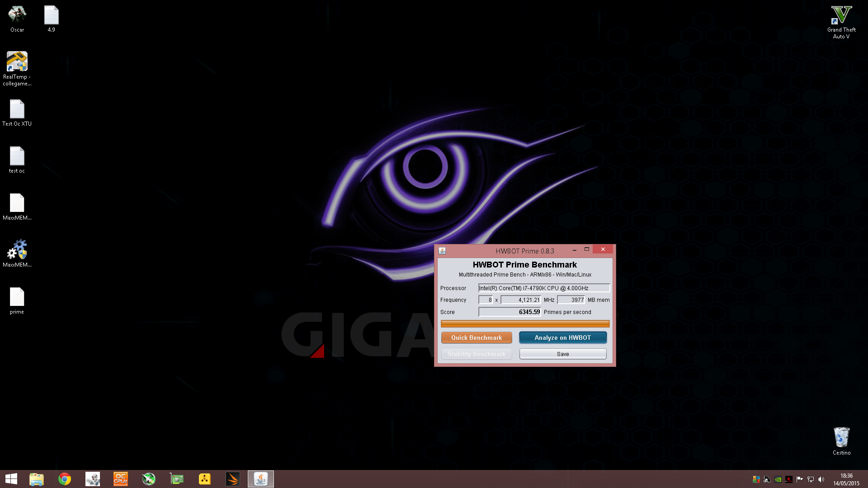Open the network tray icon
This screenshot has height=488, width=868.
[811, 479]
